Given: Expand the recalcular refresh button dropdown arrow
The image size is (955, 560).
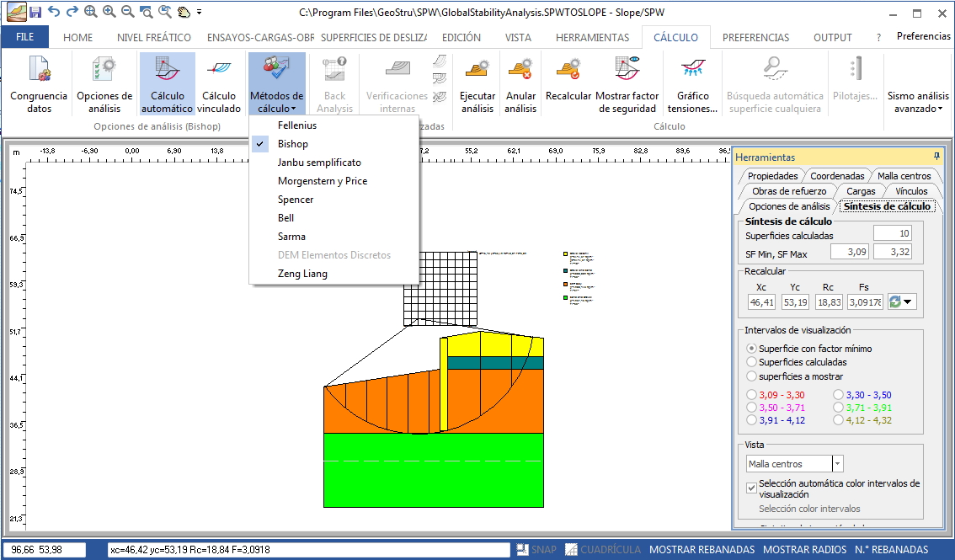Looking at the screenshot, I should [x=909, y=301].
